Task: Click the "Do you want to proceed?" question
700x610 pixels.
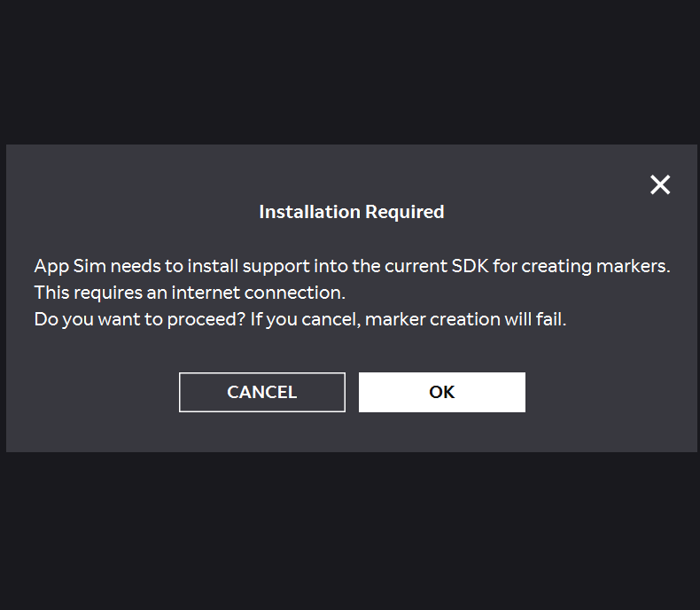Action: (139, 319)
